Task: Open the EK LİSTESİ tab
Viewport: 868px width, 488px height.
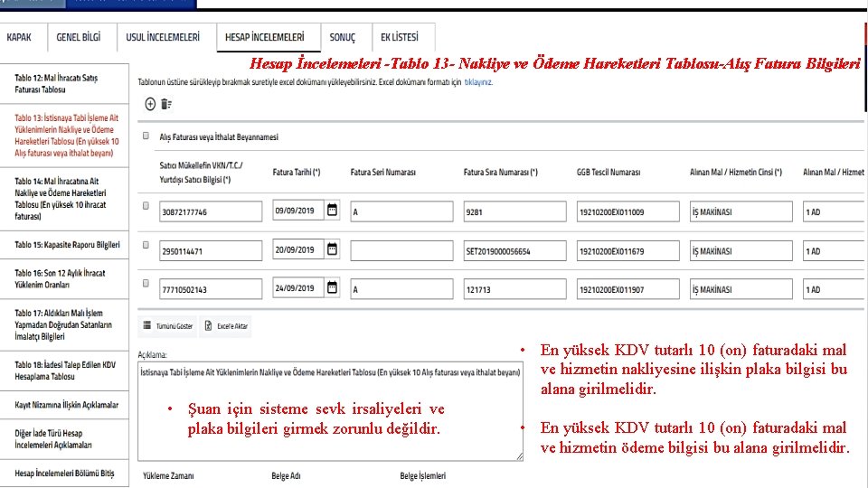Action: click(x=399, y=37)
